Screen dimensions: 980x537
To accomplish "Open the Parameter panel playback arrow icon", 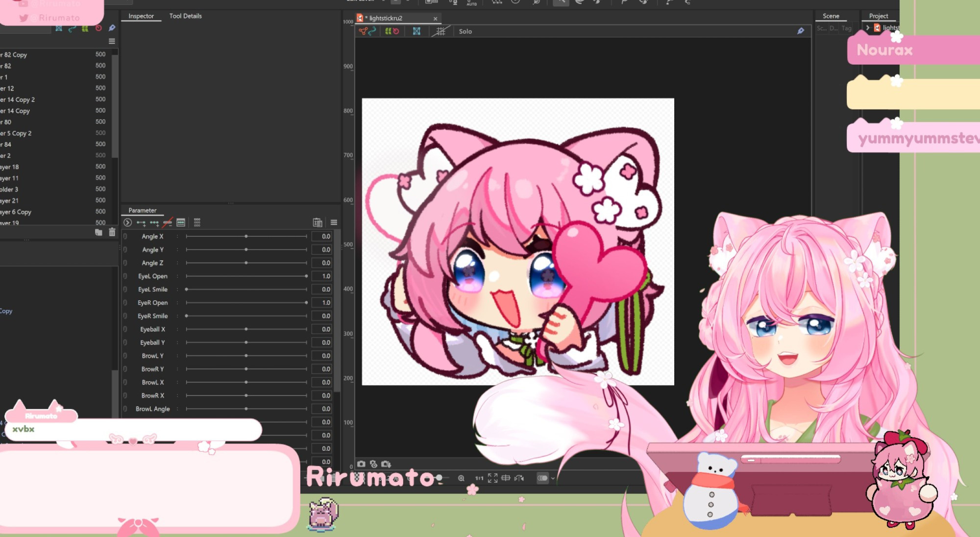I will click(x=127, y=222).
